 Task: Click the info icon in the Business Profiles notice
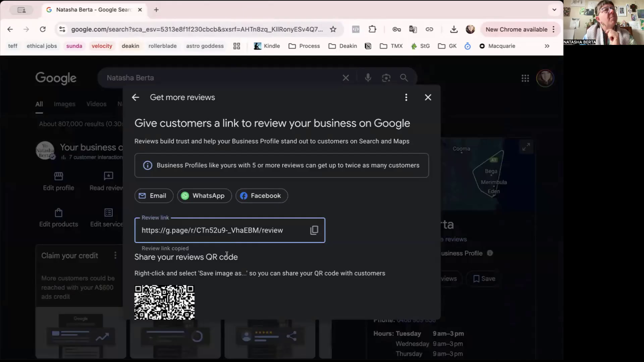(x=148, y=165)
